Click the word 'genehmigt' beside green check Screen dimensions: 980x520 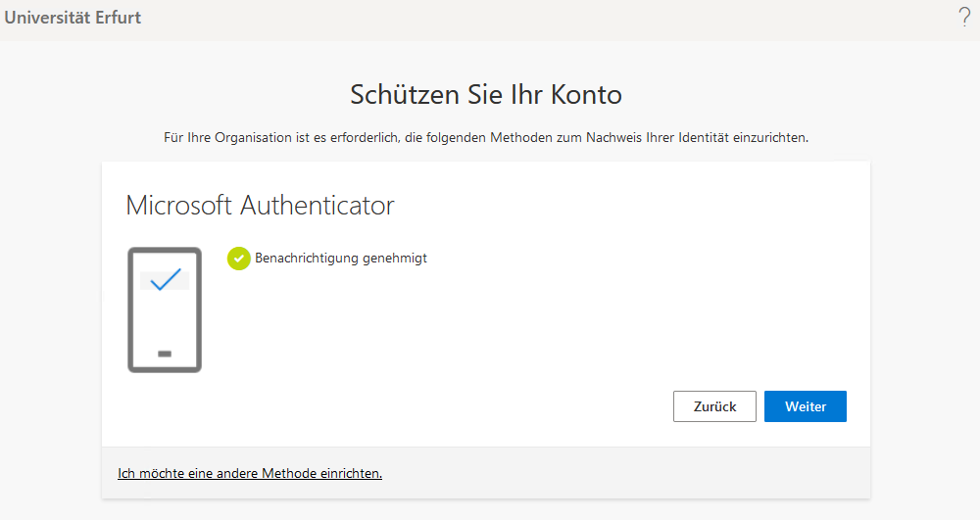tap(395, 259)
